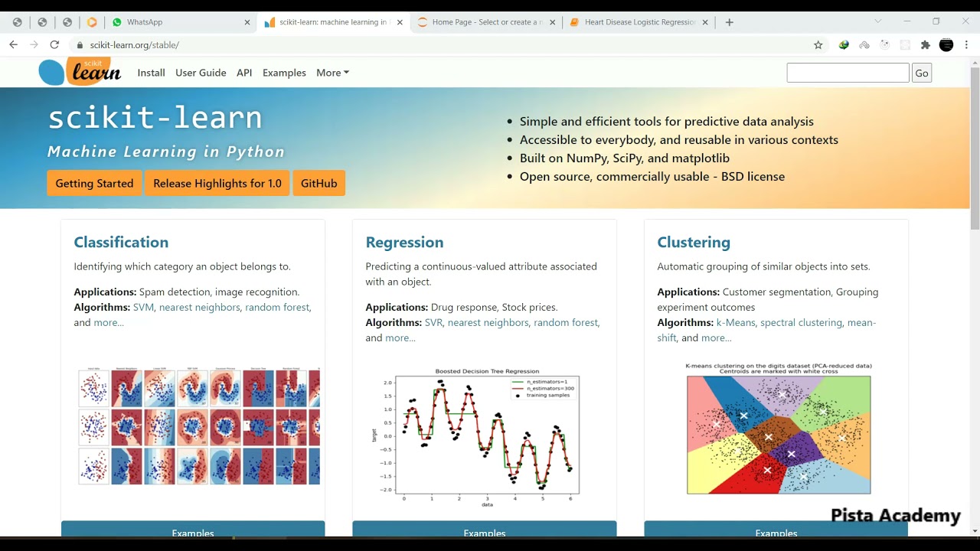Click the scikit-learn logo
Viewport: 980px width, 551px height.
80,72
